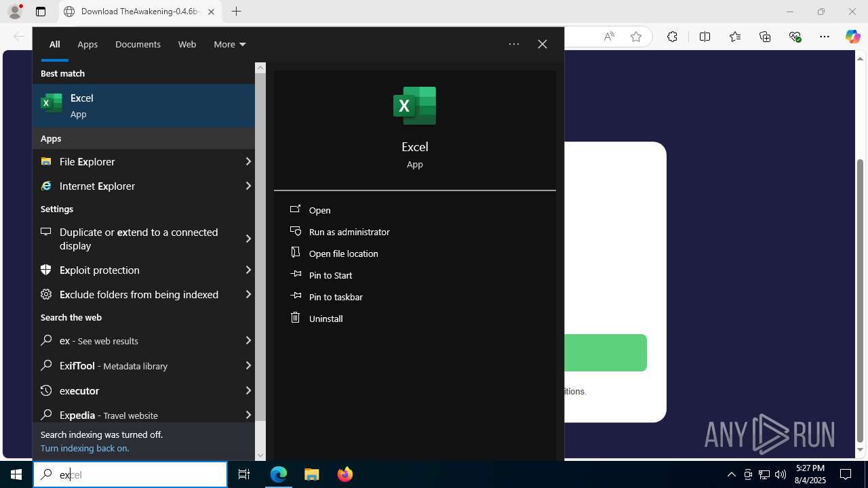Screen dimensions: 868x488
Task: Open File Explorer from the taskbar
Action: click(312, 474)
